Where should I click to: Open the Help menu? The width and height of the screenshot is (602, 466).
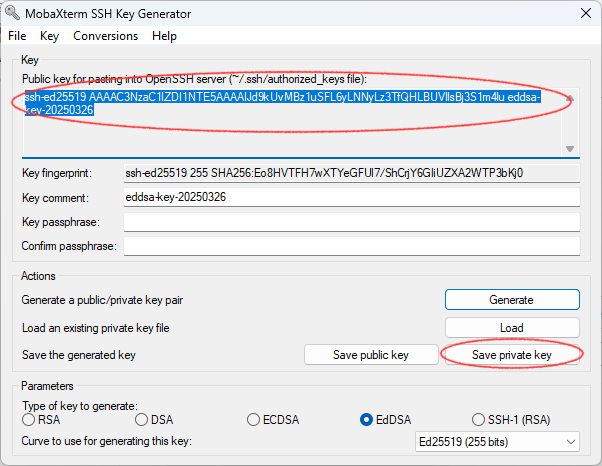pos(164,36)
